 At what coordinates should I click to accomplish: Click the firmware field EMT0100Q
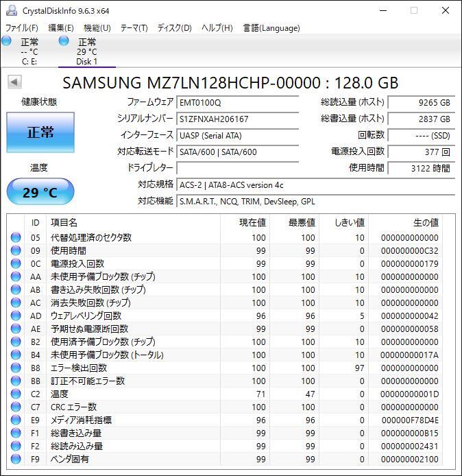click(x=238, y=102)
